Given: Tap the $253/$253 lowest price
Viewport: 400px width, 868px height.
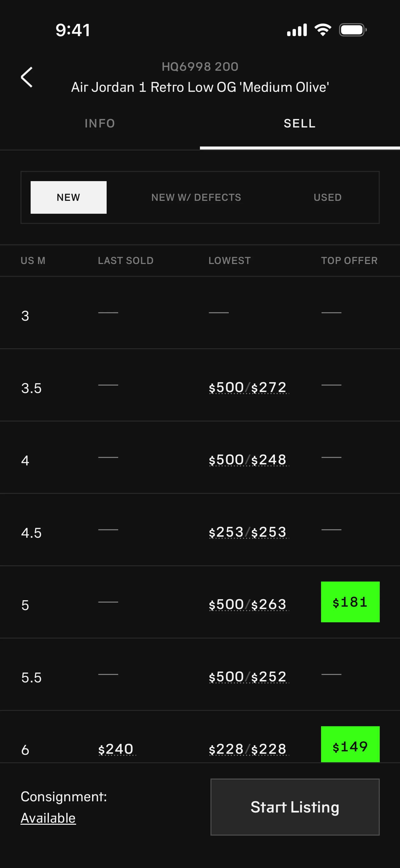Looking at the screenshot, I should point(248,532).
